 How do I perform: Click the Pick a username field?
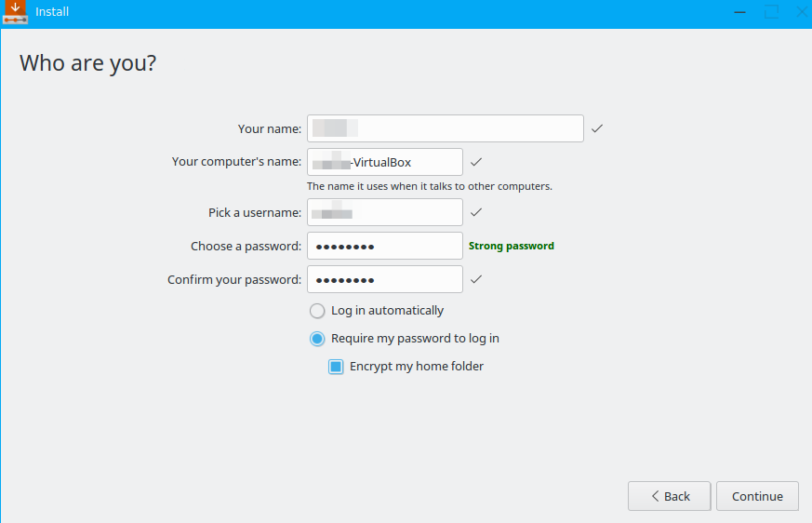click(x=384, y=212)
